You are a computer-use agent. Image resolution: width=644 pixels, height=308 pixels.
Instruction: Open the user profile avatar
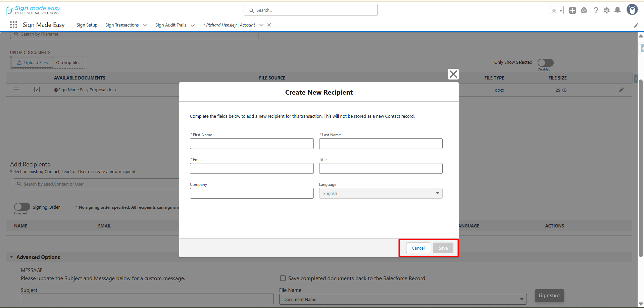632,10
